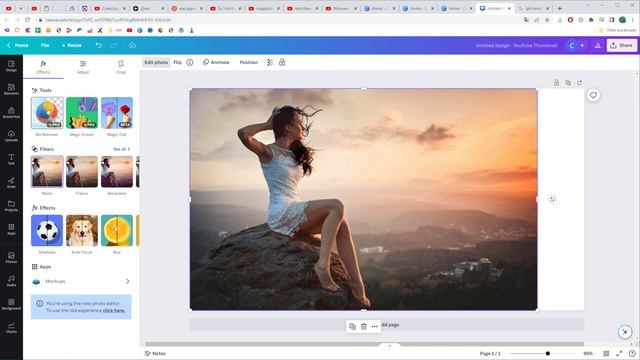Follow the 'click here' old experience link
Screen dimensions: 640x360
click(114, 311)
